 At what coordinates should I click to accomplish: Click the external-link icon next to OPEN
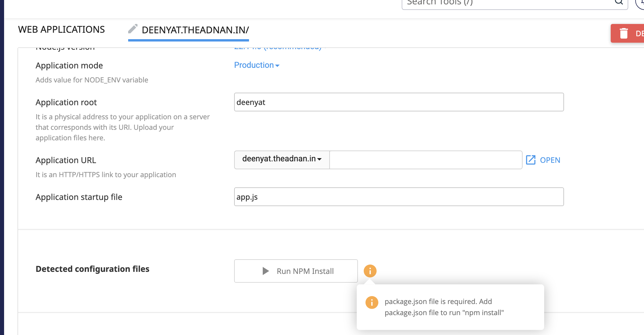(x=530, y=160)
